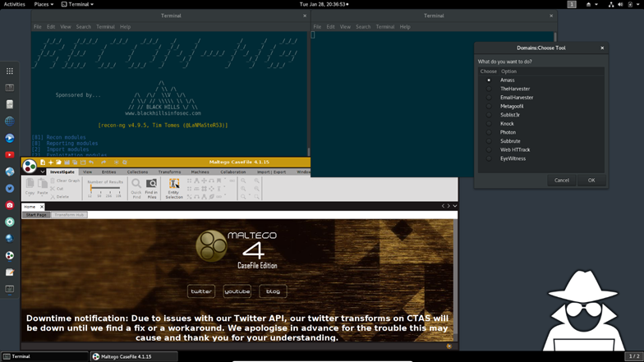The height and width of the screenshot is (362, 644).
Task: Select the Knock radio option
Action: tap(489, 123)
